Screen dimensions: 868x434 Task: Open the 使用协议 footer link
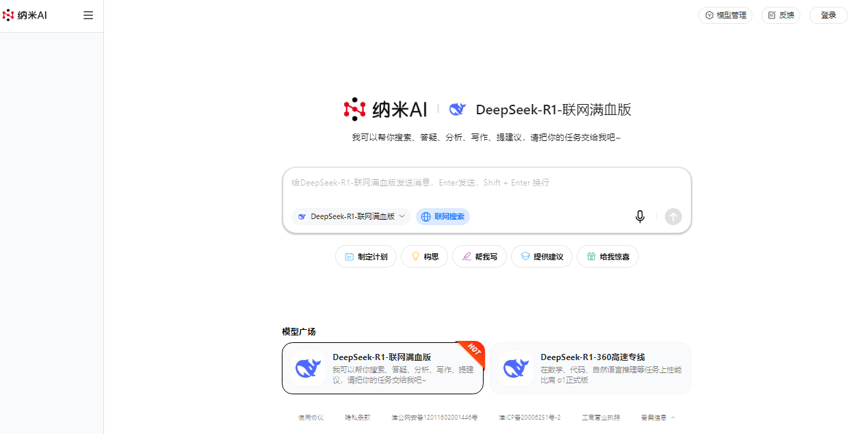pyautogui.click(x=311, y=417)
